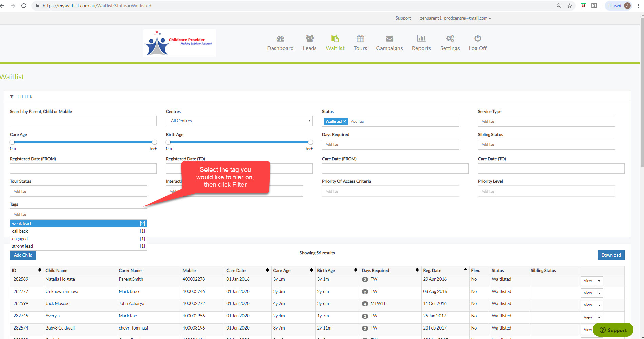Open the Leads people icon
Image resolution: width=644 pixels, height=339 pixels.
click(x=309, y=38)
